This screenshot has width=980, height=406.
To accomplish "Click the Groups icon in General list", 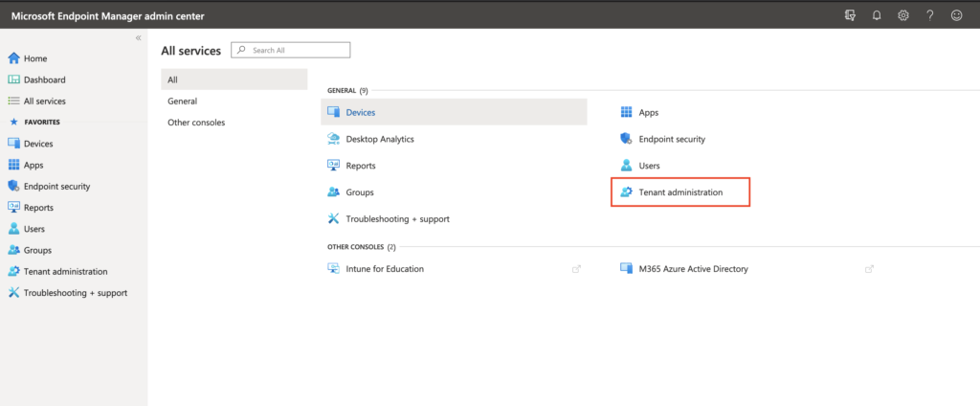I will click(334, 192).
